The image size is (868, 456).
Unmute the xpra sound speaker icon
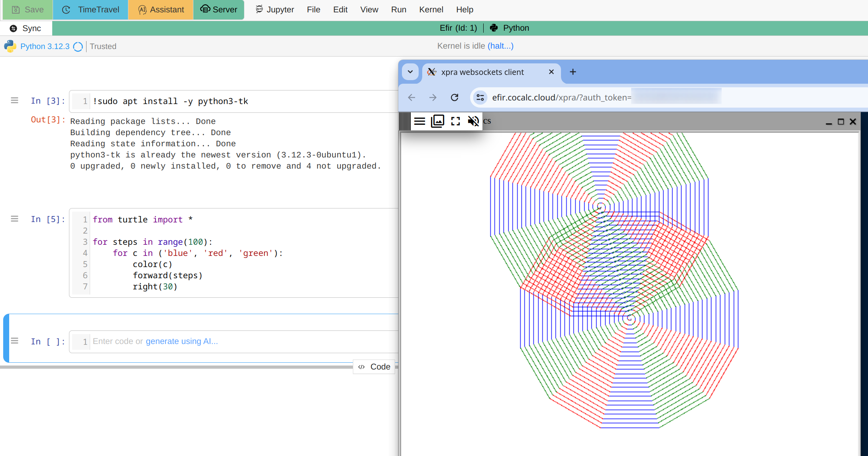point(473,121)
